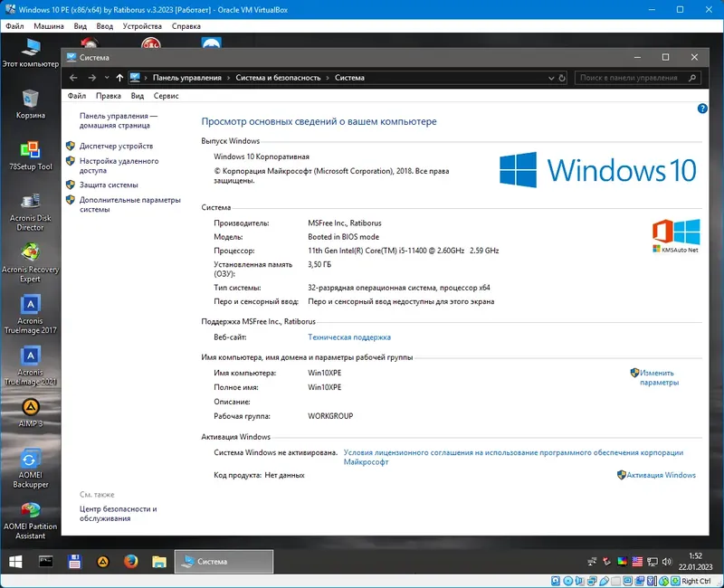Open the AIMP 3 desktop icon
724x588 pixels.
31,413
